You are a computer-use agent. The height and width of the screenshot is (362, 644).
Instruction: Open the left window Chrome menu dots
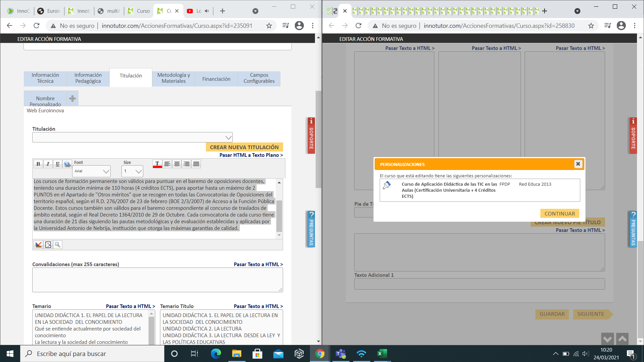click(x=313, y=25)
